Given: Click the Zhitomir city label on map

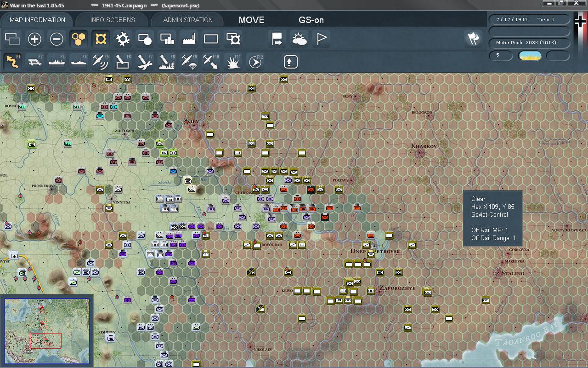Looking at the screenshot, I should tap(125, 131).
